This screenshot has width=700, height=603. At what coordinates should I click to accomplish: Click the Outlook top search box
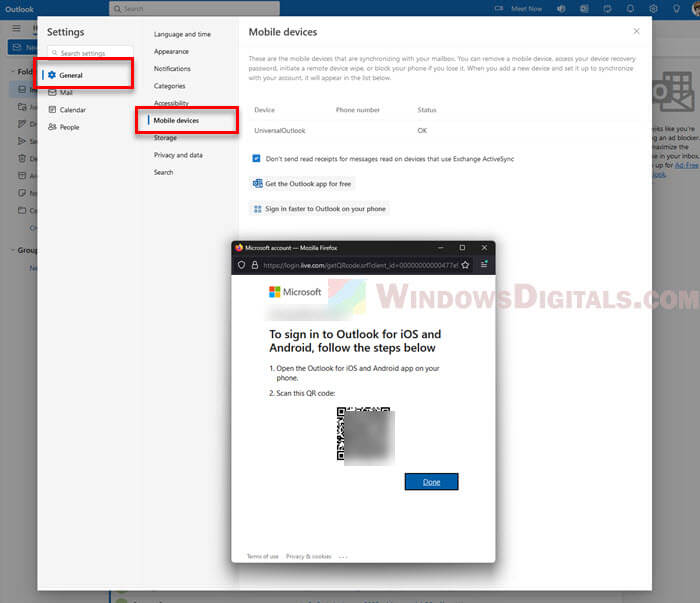pyautogui.click(x=195, y=8)
